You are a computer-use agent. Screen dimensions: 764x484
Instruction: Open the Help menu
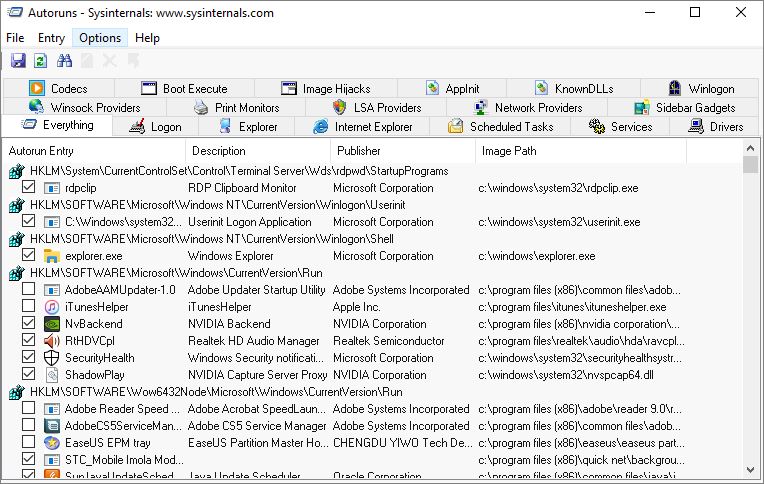tap(147, 38)
